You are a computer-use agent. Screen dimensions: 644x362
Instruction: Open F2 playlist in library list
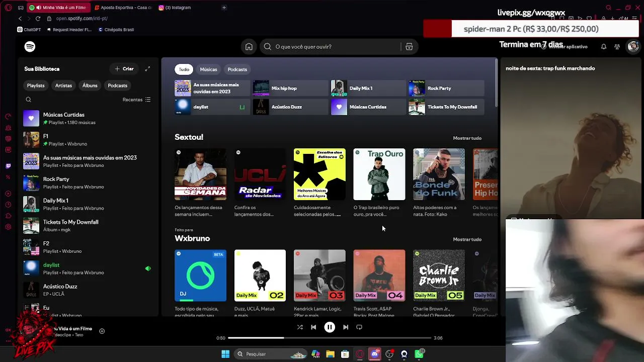89,247
